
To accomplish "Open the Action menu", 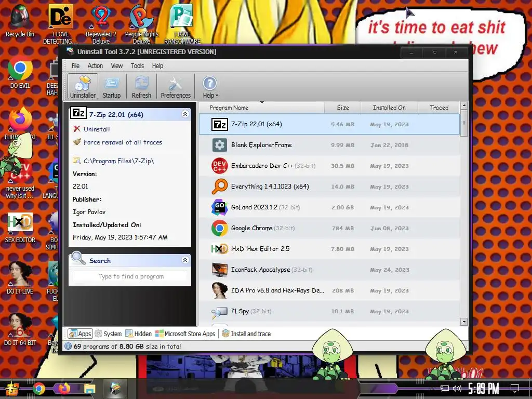I will (95, 66).
